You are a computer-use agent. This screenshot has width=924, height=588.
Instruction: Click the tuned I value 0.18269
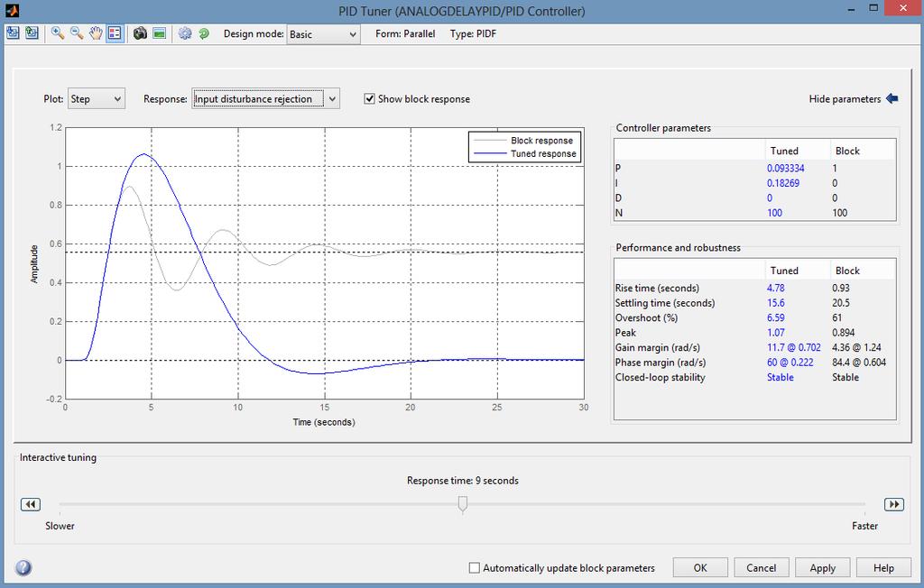[x=783, y=183]
